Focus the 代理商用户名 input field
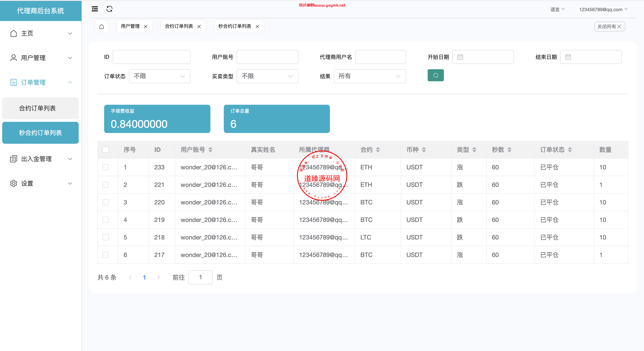Viewport: 644px width, 351px height. [381, 57]
